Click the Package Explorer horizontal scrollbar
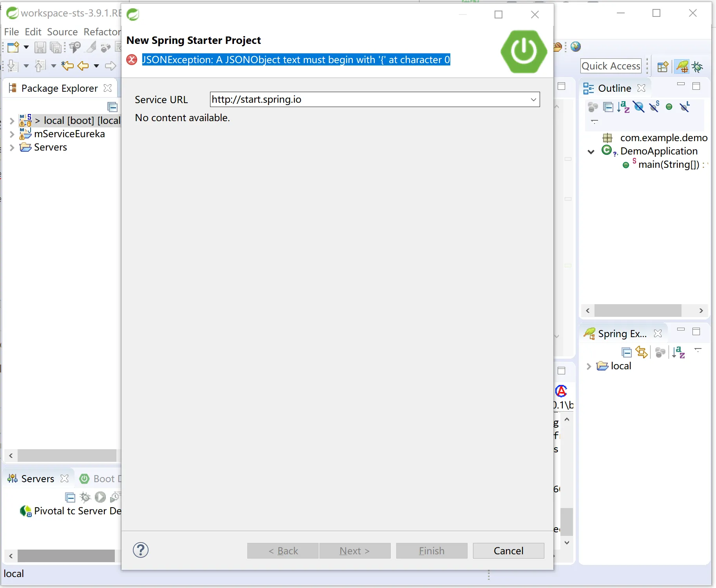 click(x=67, y=456)
